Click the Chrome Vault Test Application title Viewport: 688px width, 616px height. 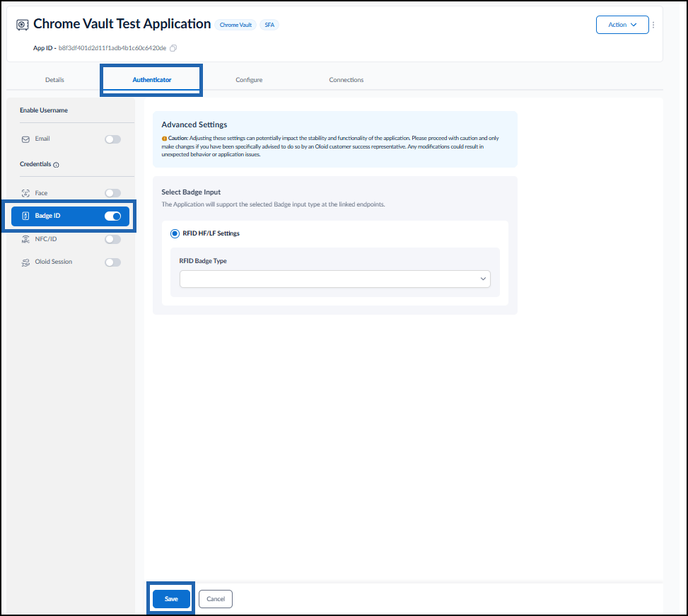click(x=122, y=24)
